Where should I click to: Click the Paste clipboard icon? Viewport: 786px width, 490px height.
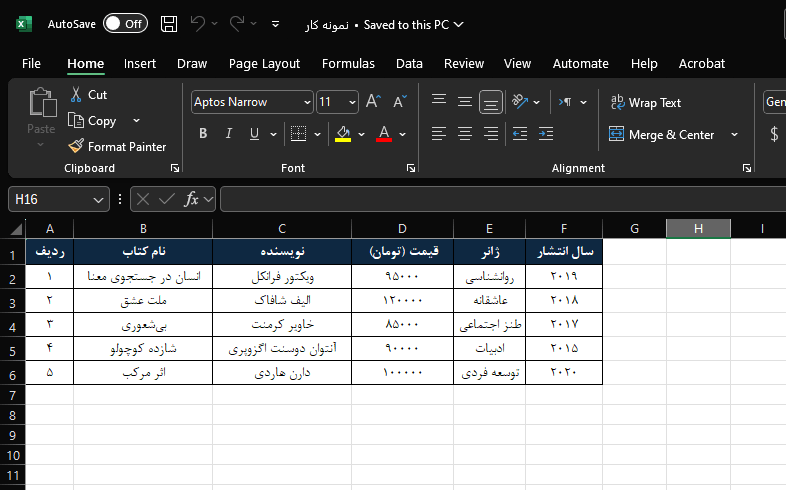[42, 103]
